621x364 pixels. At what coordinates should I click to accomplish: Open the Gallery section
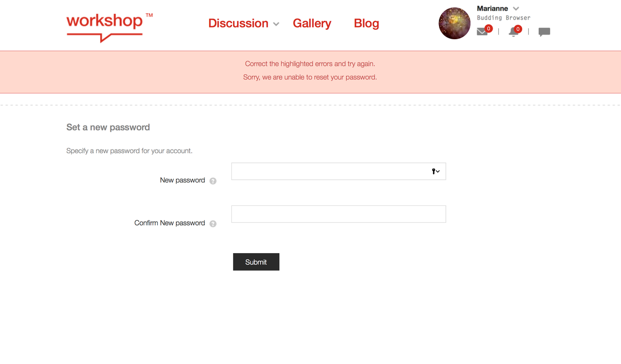coord(312,23)
